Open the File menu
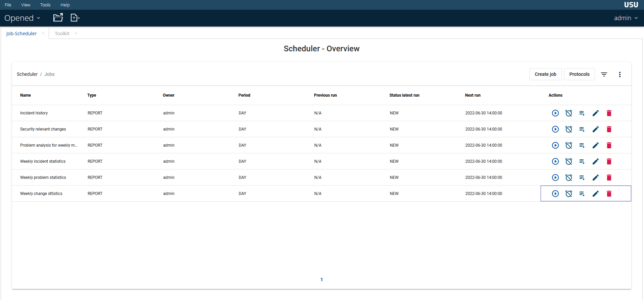 (x=8, y=5)
